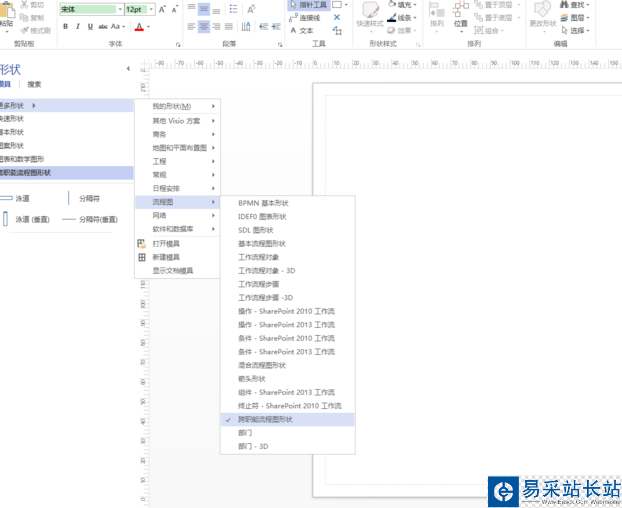Click the Copy (复制) icon
Viewport: 622px width, 508px height.
coord(24,17)
